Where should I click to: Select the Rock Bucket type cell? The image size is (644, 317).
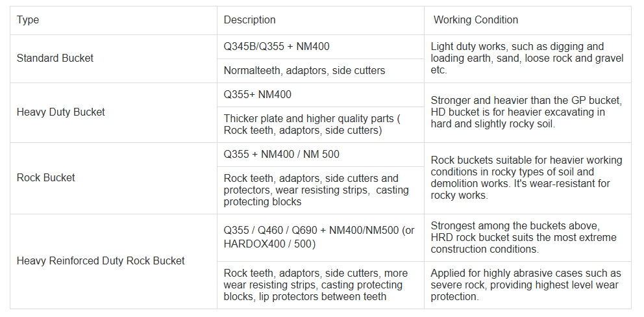tap(46, 178)
